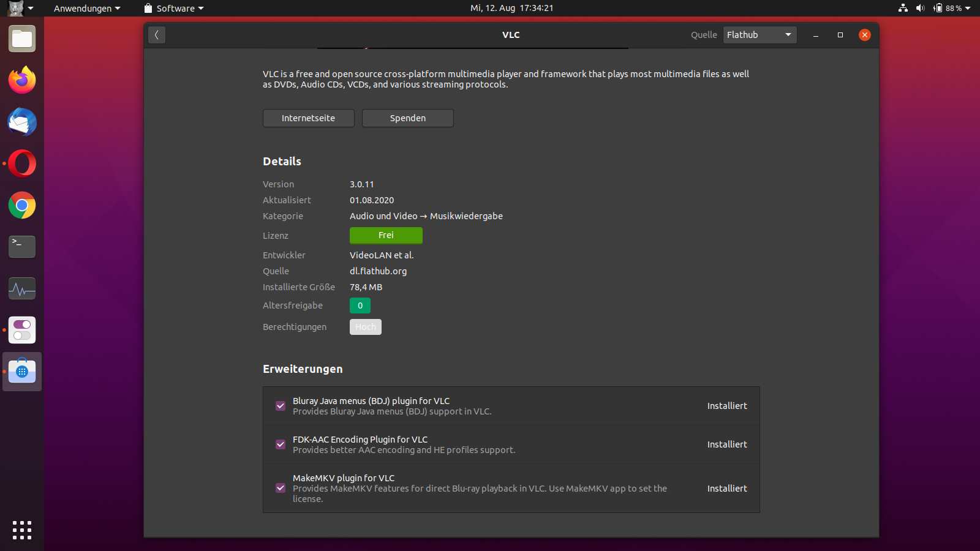This screenshot has width=980, height=551.
Task: Open the clock and calendar menu
Action: [511, 8]
